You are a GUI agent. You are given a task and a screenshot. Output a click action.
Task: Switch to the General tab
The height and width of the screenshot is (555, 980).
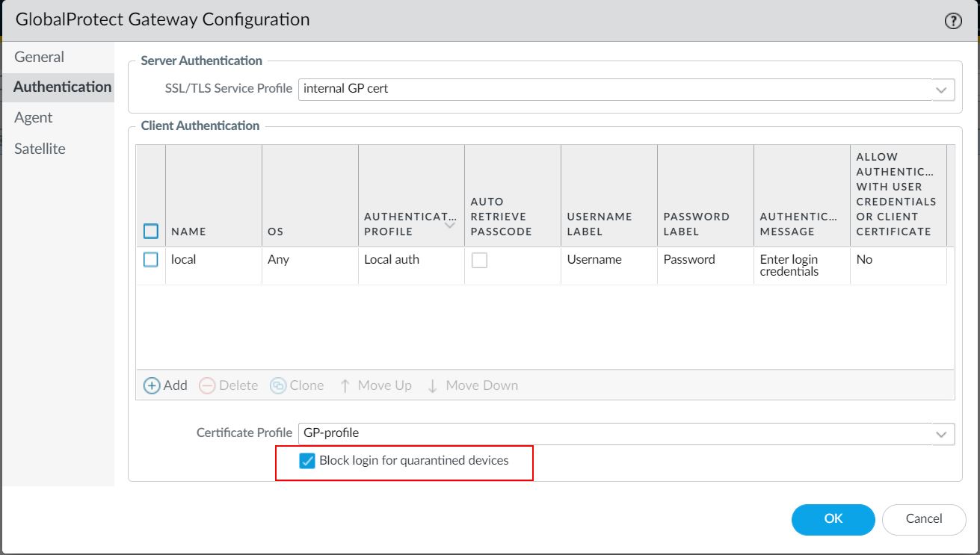pyautogui.click(x=40, y=57)
